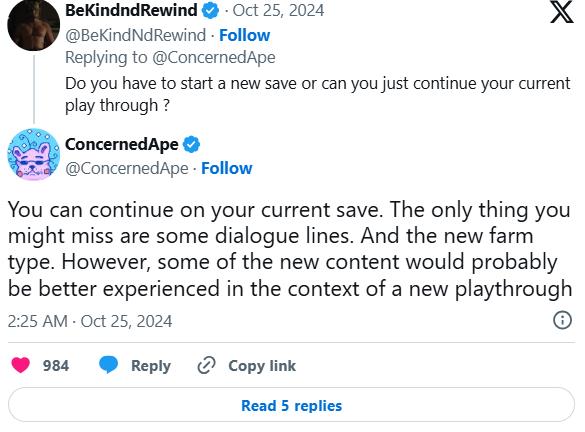Expand thread with Read 5 replies
585x432 pixels.
291,405
